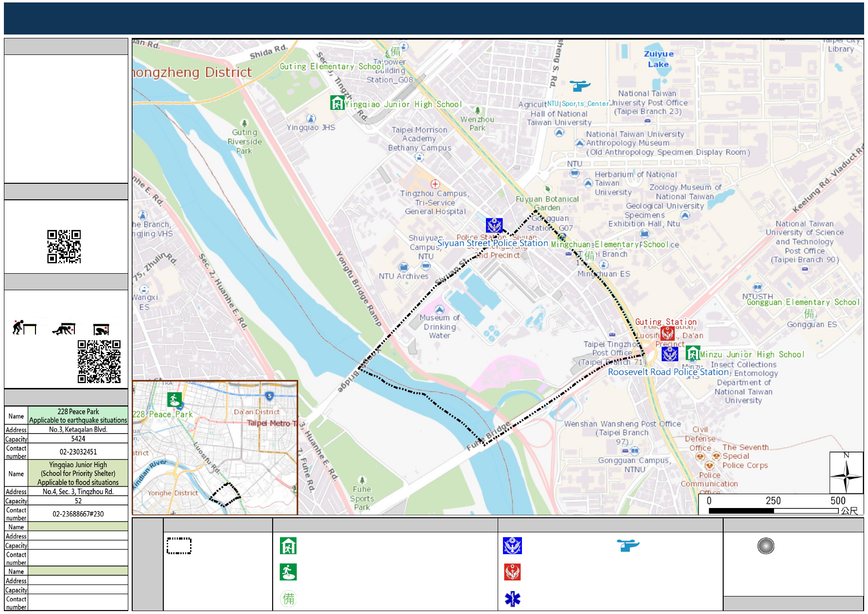Screen dimensions: 868x614
Task: Click the 備 icon near Mingchuan Elementary School
Action: point(590,255)
